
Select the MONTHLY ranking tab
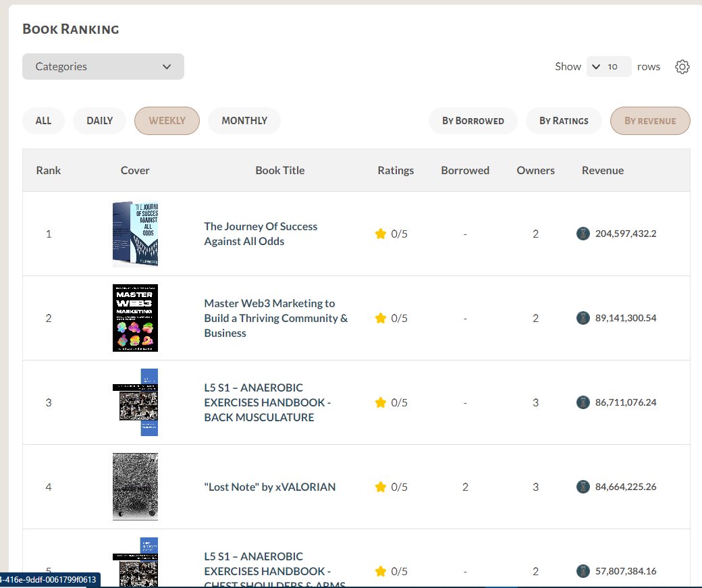click(244, 120)
